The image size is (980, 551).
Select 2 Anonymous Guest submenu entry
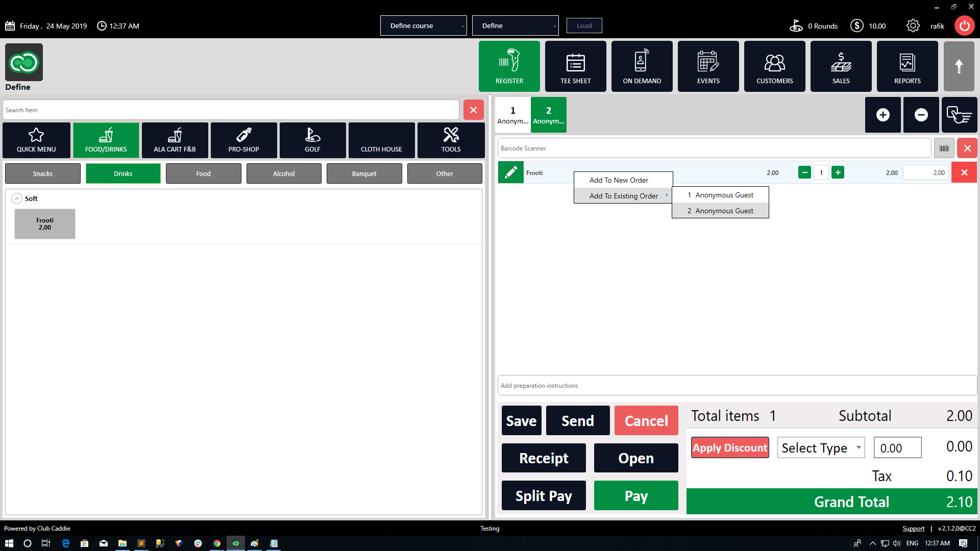click(720, 211)
